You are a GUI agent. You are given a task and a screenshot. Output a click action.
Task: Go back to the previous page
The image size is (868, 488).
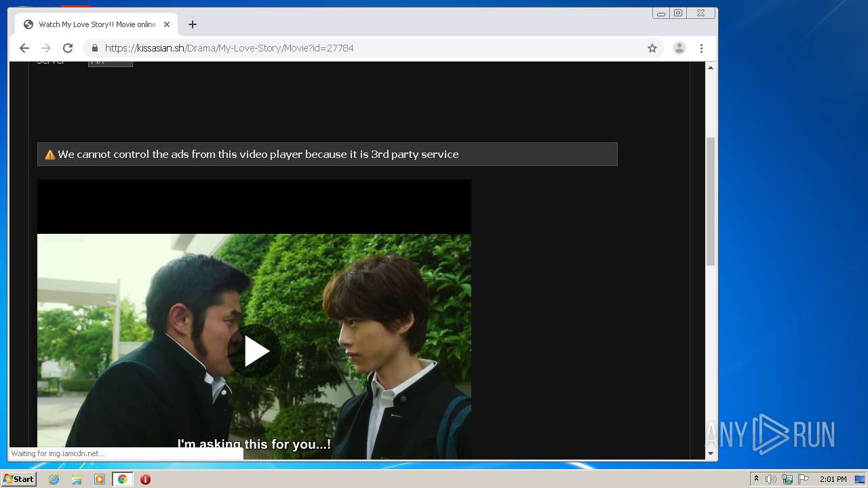24,48
